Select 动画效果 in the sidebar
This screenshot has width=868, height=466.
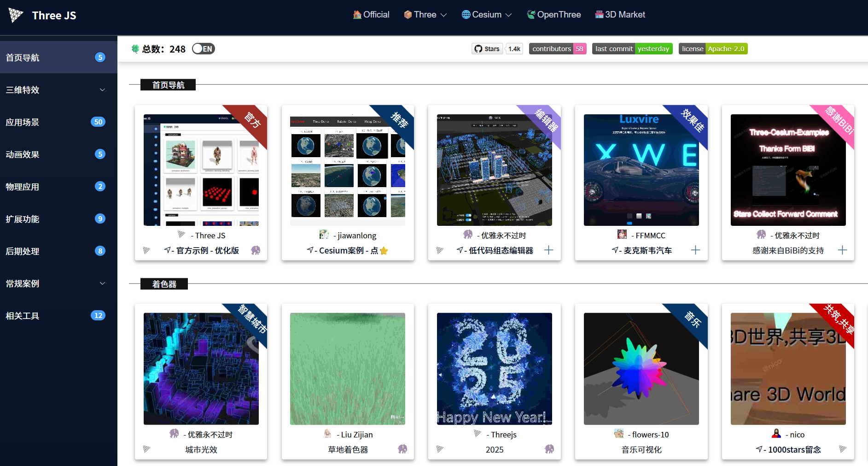click(x=58, y=154)
